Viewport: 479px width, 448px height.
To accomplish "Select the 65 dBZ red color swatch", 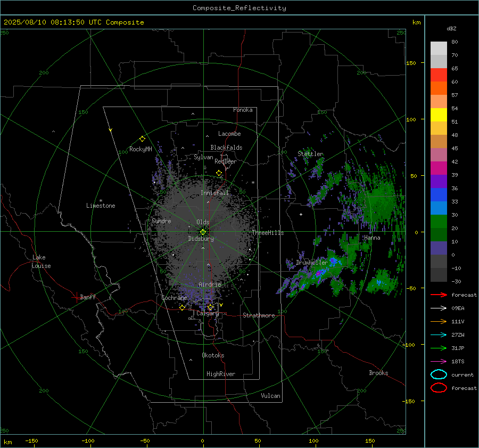I will click(x=439, y=75).
